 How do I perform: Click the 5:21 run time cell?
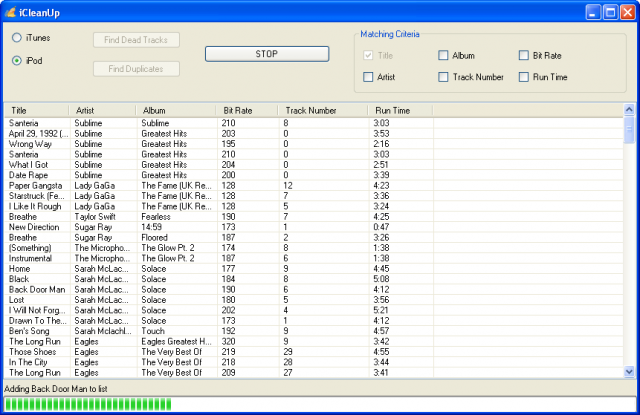pyautogui.click(x=381, y=311)
